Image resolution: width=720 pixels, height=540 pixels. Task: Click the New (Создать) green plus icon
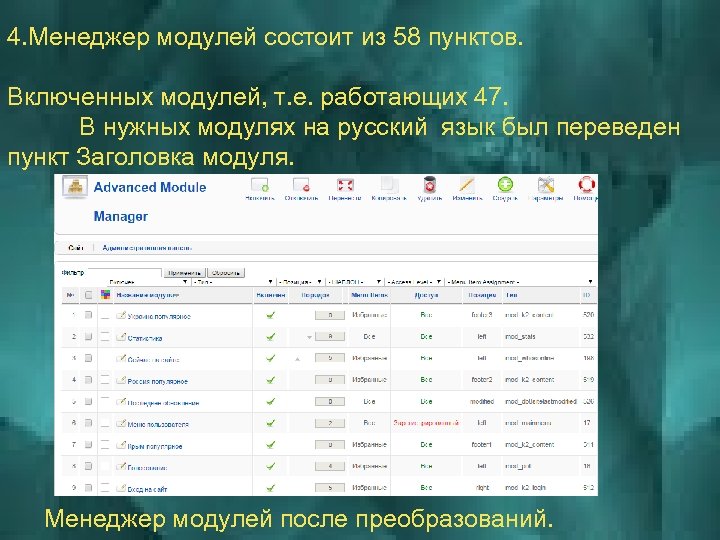tap(505, 185)
